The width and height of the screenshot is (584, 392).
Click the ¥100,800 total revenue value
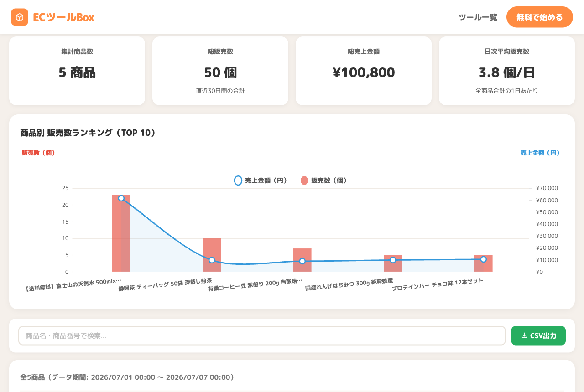[x=364, y=72]
